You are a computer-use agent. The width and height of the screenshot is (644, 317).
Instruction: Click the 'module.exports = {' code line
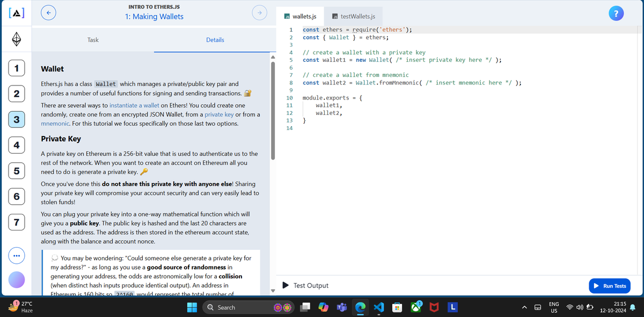tap(333, 98)
